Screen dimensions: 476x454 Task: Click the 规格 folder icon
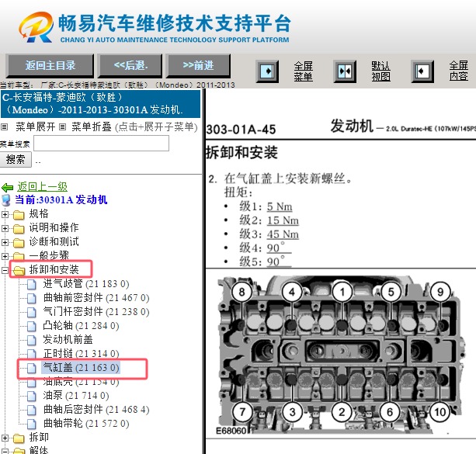pos(19,215)
